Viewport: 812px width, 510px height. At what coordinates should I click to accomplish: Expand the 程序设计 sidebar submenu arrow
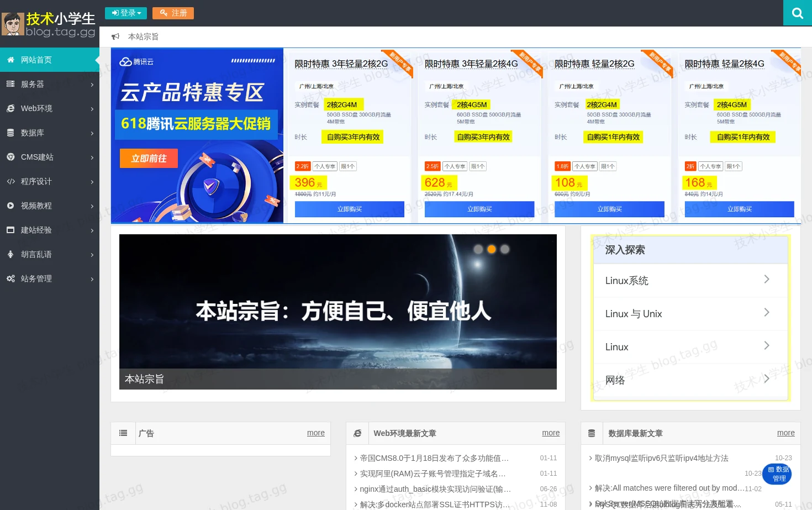[x=92, y=182]
